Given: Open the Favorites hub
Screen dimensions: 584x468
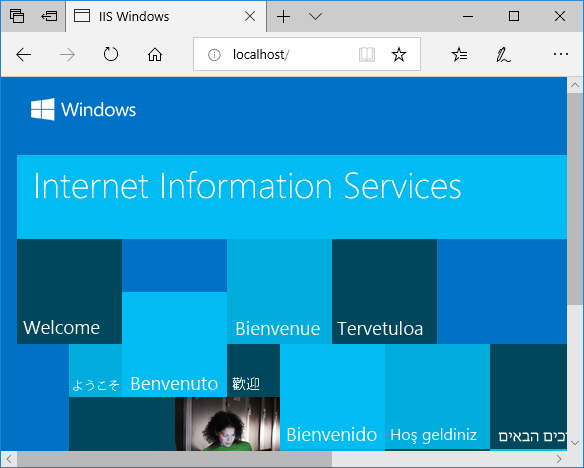Looking at the screenshot, I should [459, 55].
